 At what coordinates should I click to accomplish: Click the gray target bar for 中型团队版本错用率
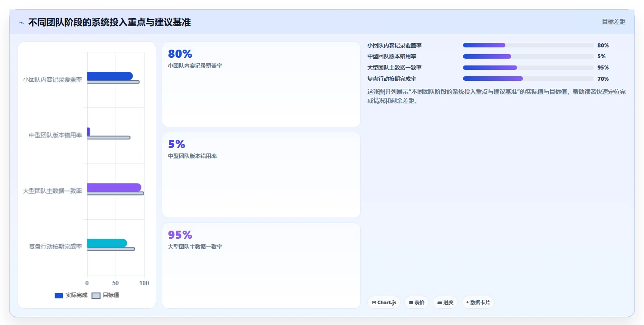coord(108,138)
